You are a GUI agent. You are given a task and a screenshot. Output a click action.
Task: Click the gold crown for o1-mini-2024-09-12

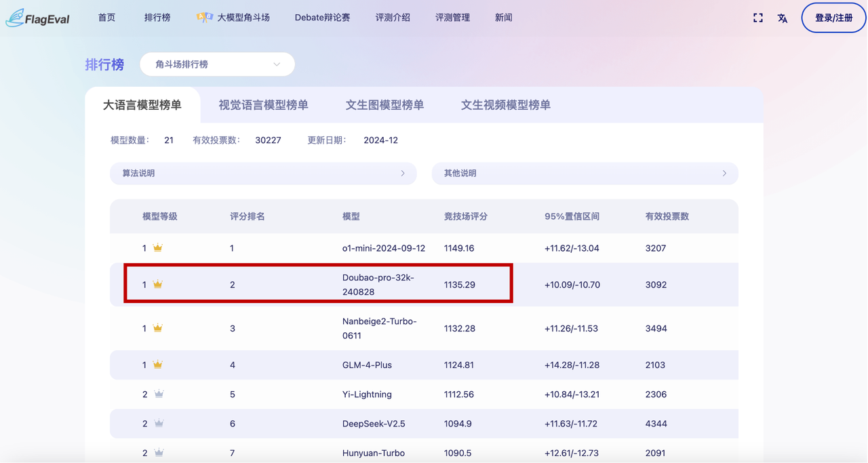[x=158, y=248]
